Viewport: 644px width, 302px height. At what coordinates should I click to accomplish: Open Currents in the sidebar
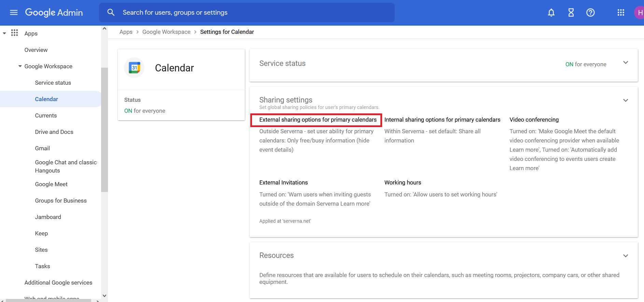46,115
